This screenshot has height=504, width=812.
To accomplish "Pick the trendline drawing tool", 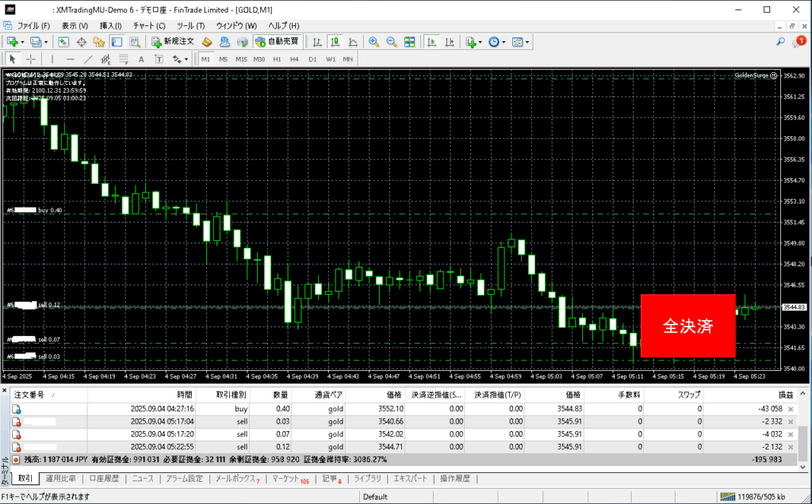I will (88, 59).
